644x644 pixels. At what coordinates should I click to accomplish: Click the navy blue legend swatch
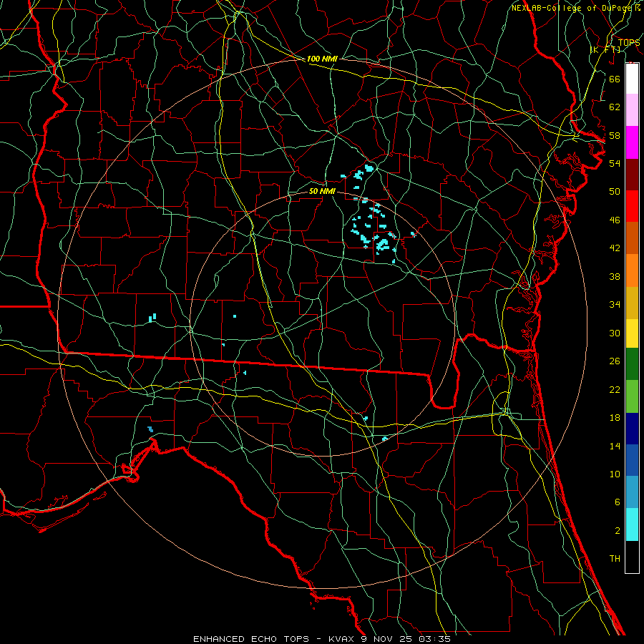click(632, 429)
